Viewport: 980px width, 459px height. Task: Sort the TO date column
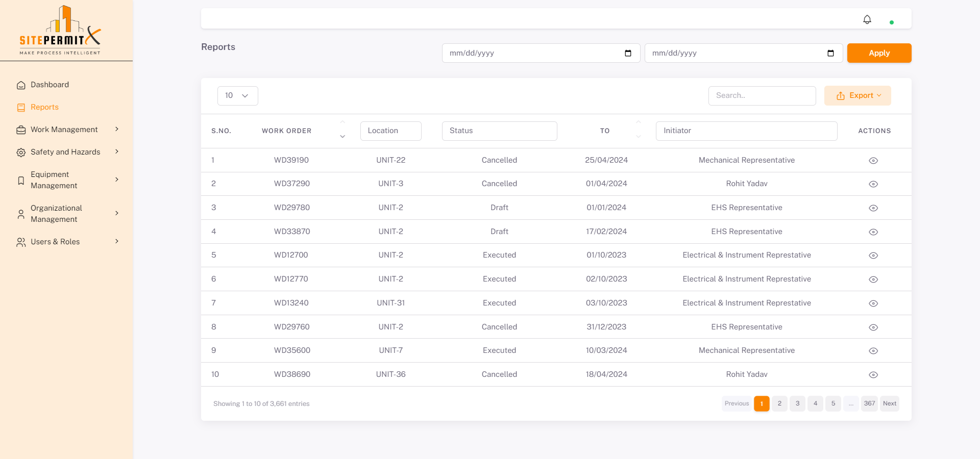tap(638, 131)
